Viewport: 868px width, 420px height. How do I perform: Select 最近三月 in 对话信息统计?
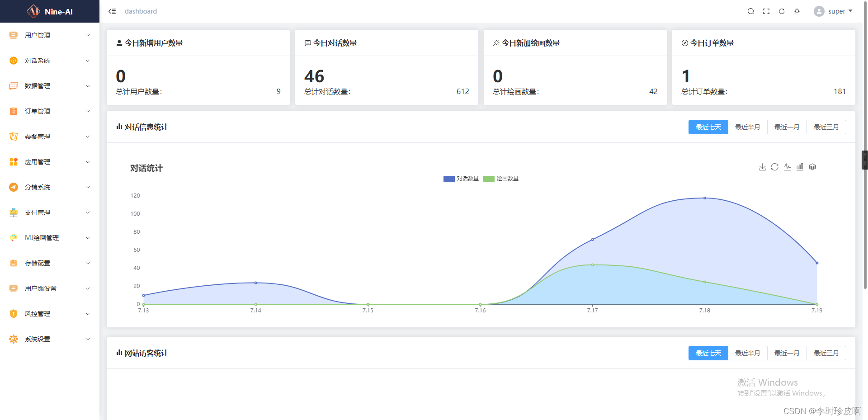click(826, 127)
